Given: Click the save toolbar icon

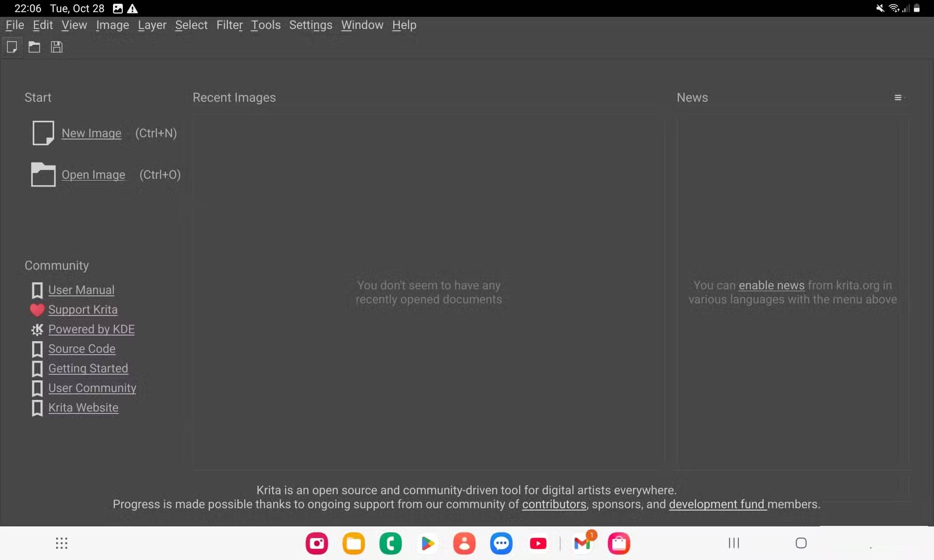Looking at the screenshot, I should (x=57, y=47).
